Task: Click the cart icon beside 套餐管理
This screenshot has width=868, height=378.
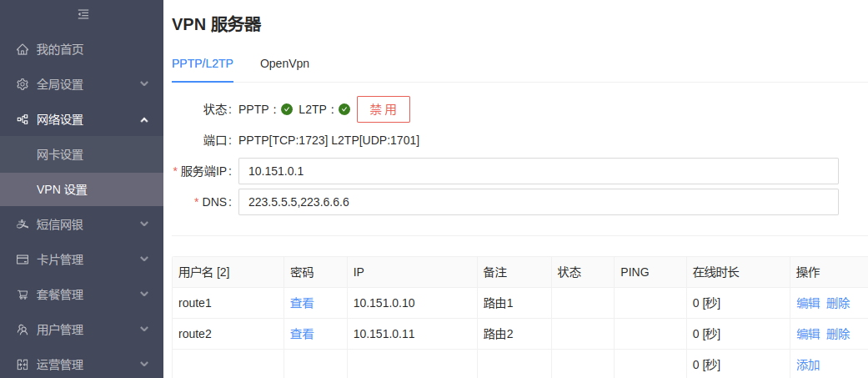Action: [x=23, y=295]
